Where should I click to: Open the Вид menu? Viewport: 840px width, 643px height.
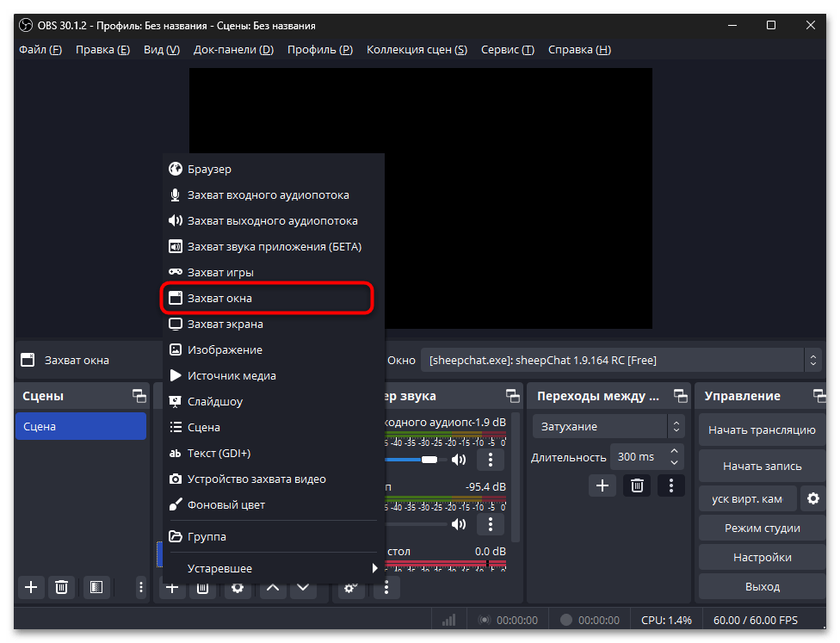click(x=162, y=50)
